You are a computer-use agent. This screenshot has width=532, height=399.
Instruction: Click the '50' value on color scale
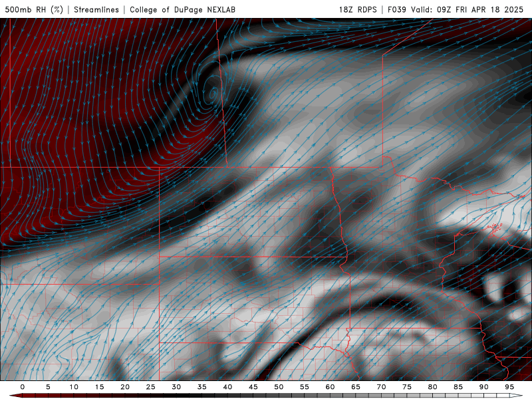coord(279,387)
